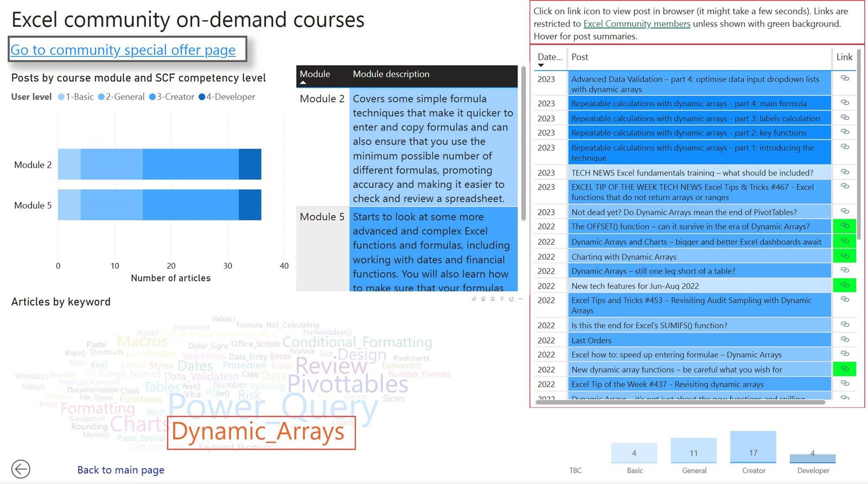Open link icon for Last Orders post
868x484 pixels.
[845, 340]
